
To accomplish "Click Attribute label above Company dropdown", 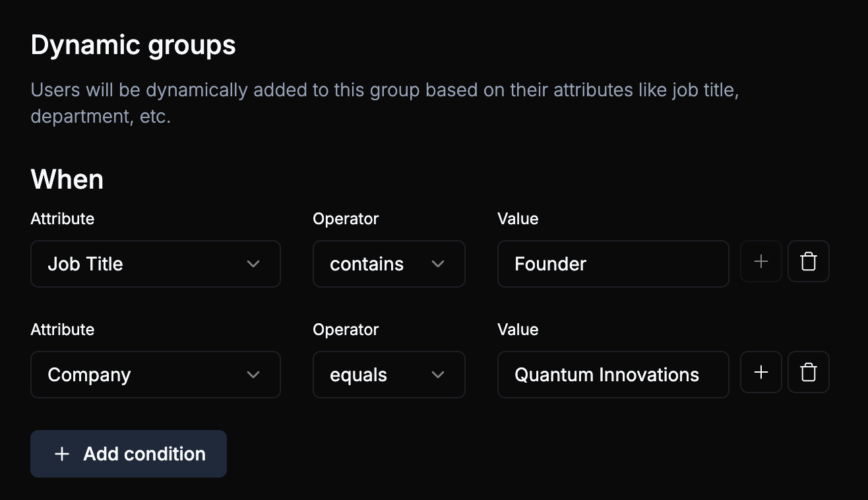I will click(x=63, y=330).
